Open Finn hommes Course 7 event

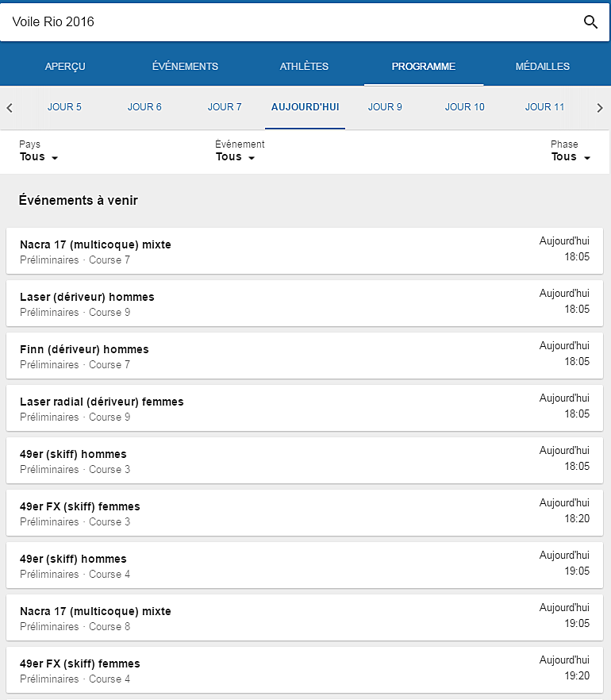coord(305,356)
